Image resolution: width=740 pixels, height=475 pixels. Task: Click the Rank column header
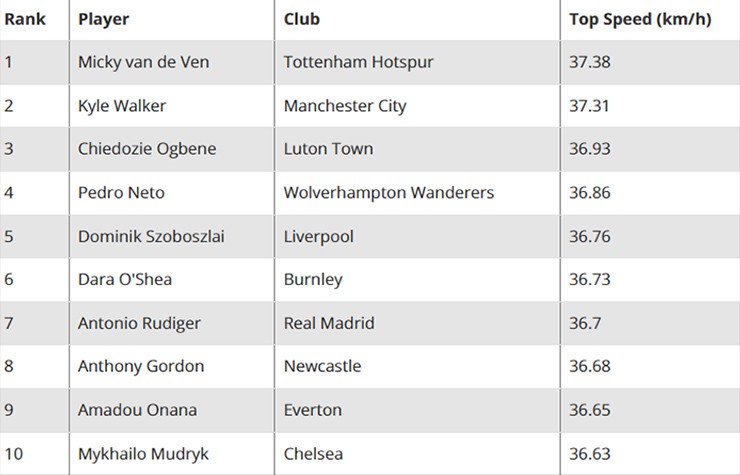[25, 19]
